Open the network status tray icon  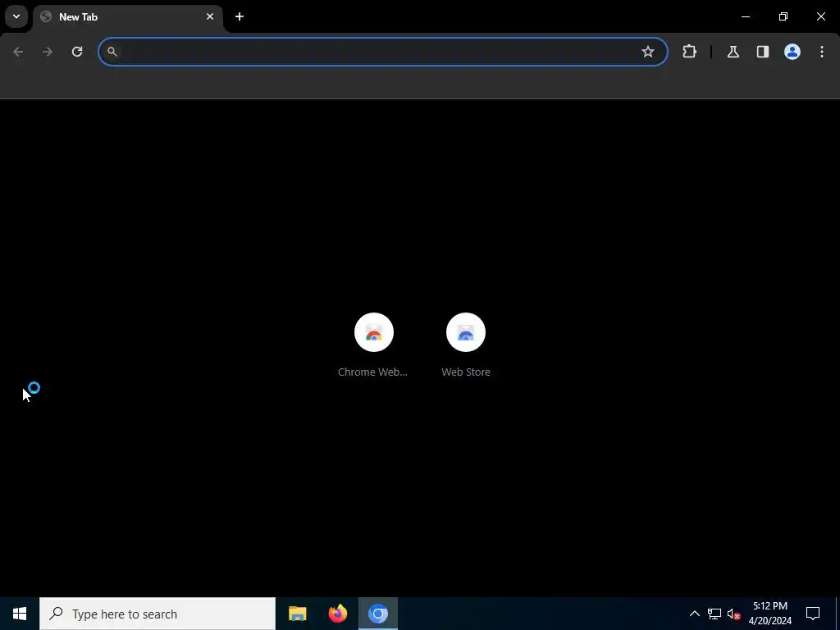pyautogui.click(x=714, y=614)
